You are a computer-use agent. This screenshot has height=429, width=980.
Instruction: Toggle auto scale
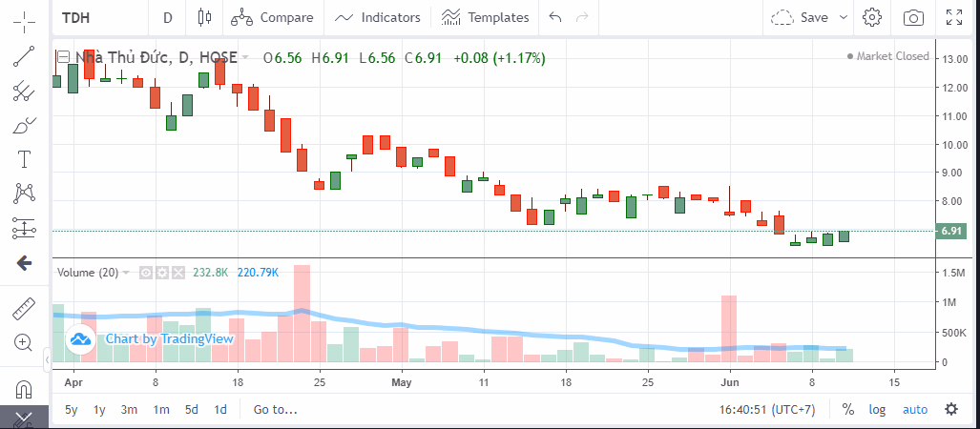(x=914, y=410)
